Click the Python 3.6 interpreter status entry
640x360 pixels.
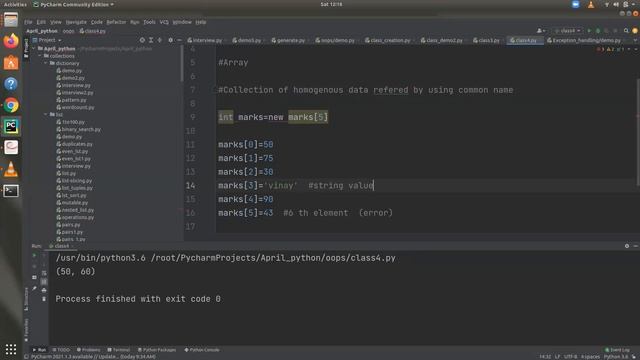click(x=616, y=357)
